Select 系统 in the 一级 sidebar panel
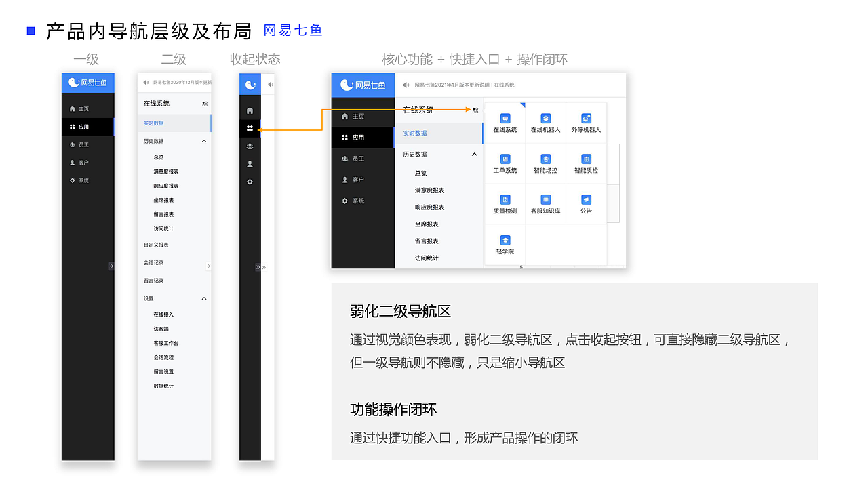Image resolution: width=868 pixels, height=488 pixels. coord(88,180)
